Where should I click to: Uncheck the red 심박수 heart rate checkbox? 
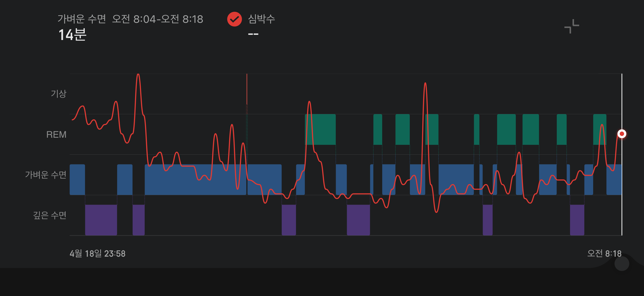[234, 19]
